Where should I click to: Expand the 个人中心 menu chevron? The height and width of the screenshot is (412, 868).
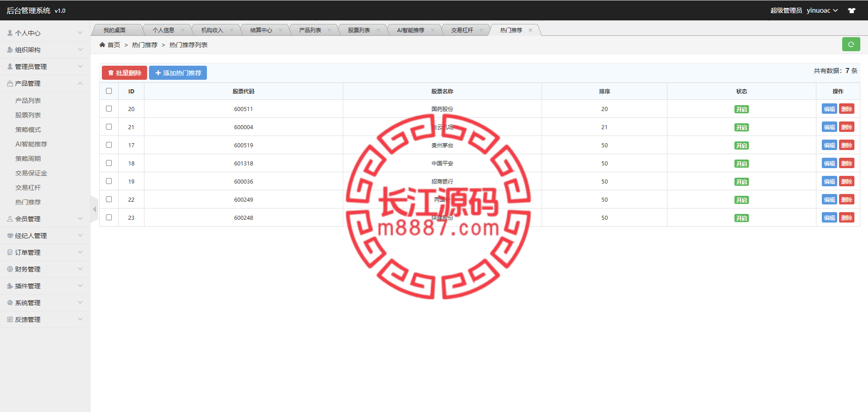(x=80, y=33)
